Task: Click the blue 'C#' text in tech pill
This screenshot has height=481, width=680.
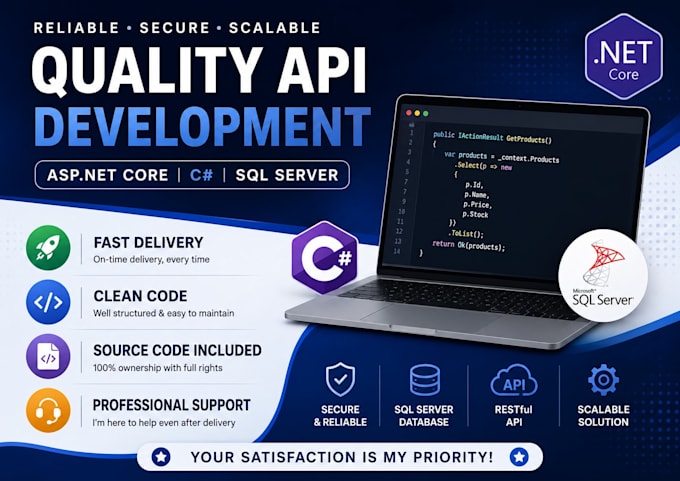Action: click(202, 175)
